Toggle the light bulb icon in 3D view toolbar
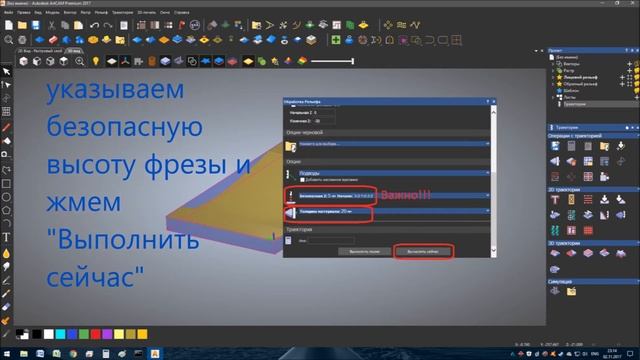 96,61
